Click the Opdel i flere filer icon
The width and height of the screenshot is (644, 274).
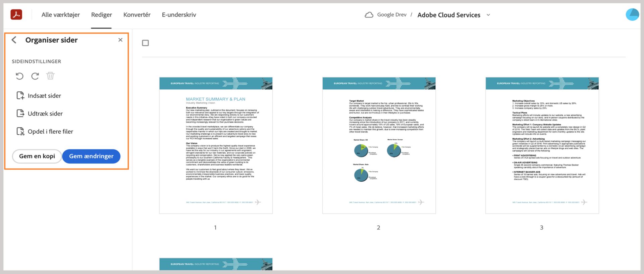[x=20, y=131]
